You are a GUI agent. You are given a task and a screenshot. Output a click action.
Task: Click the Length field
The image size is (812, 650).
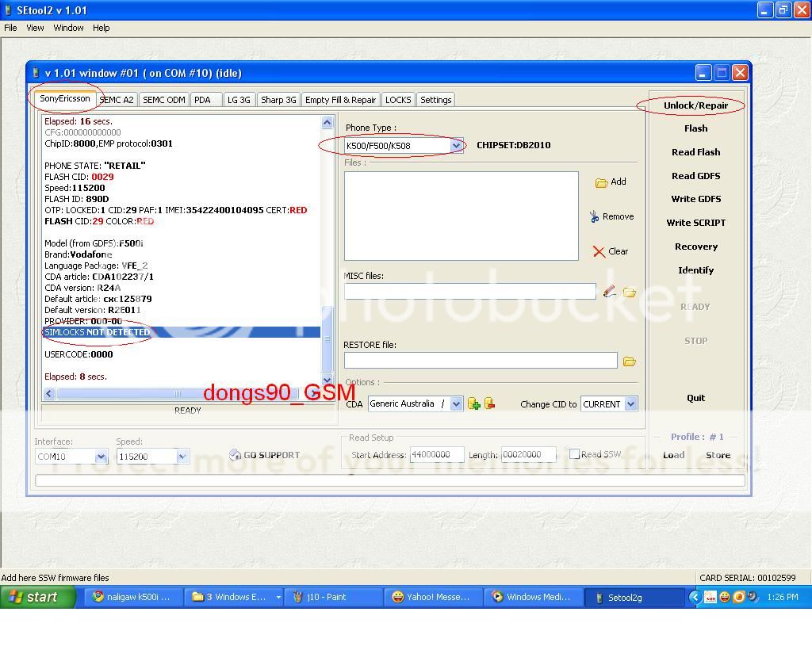[529, 454]
